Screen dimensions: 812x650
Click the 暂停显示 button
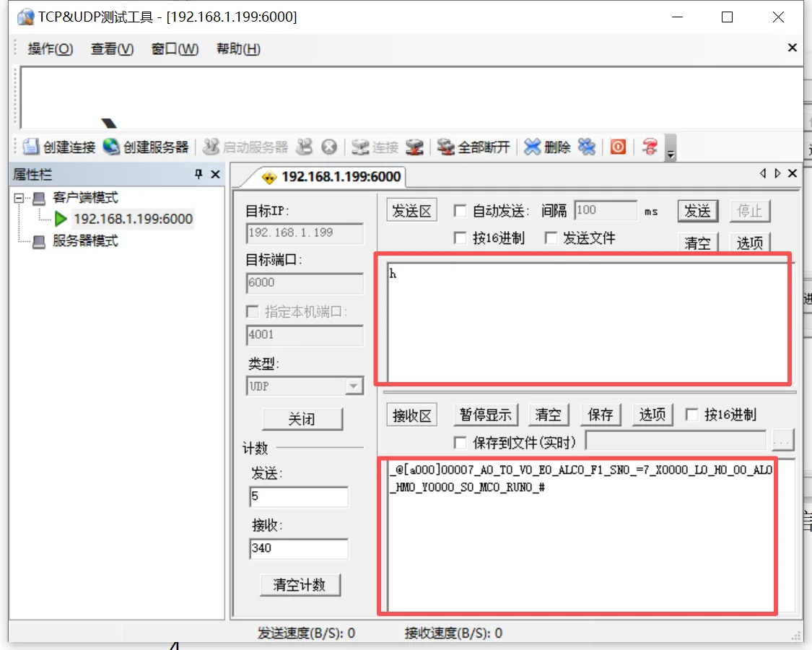[x=485, y=415]
